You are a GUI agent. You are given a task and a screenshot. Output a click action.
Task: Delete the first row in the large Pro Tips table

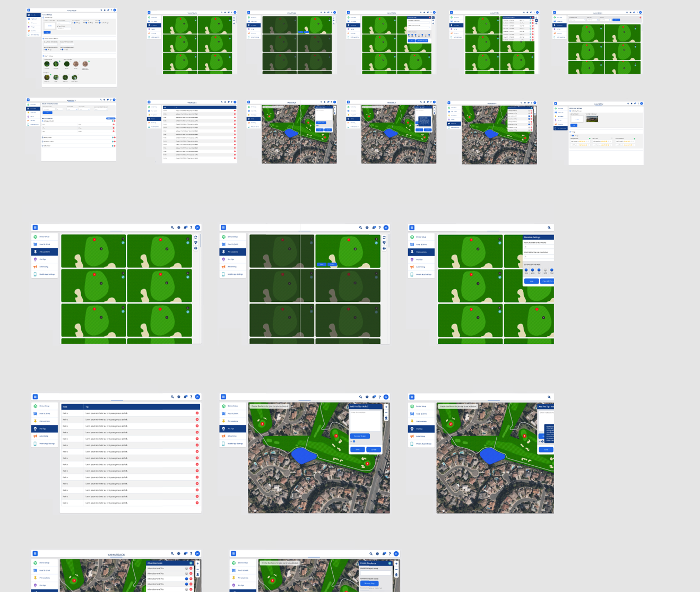coord(197,413)
